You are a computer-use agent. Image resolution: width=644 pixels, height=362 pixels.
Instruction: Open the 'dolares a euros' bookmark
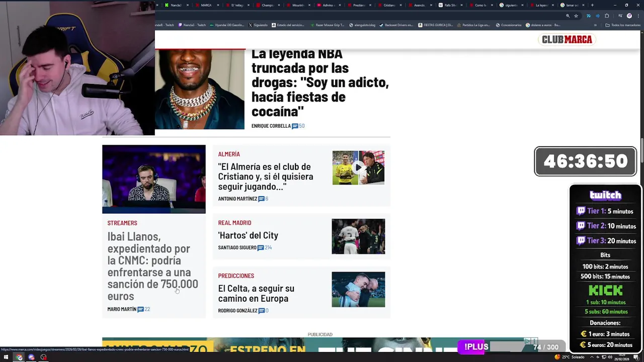[543, 25]
